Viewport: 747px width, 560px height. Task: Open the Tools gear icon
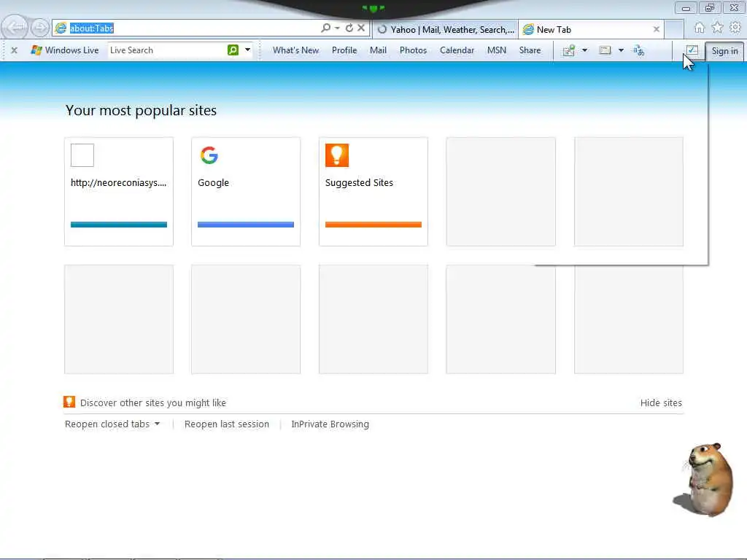(735, 28)
